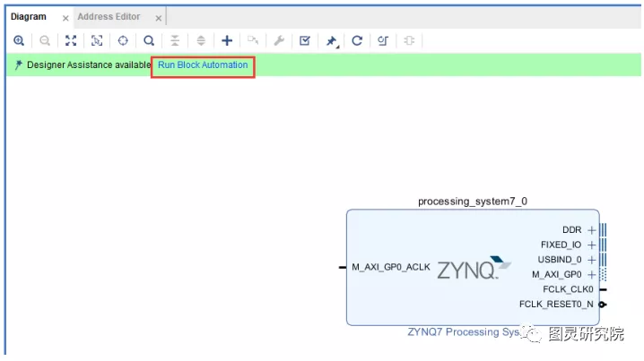Click the Zoom In magnifier icon

click(x=19, y=40)
